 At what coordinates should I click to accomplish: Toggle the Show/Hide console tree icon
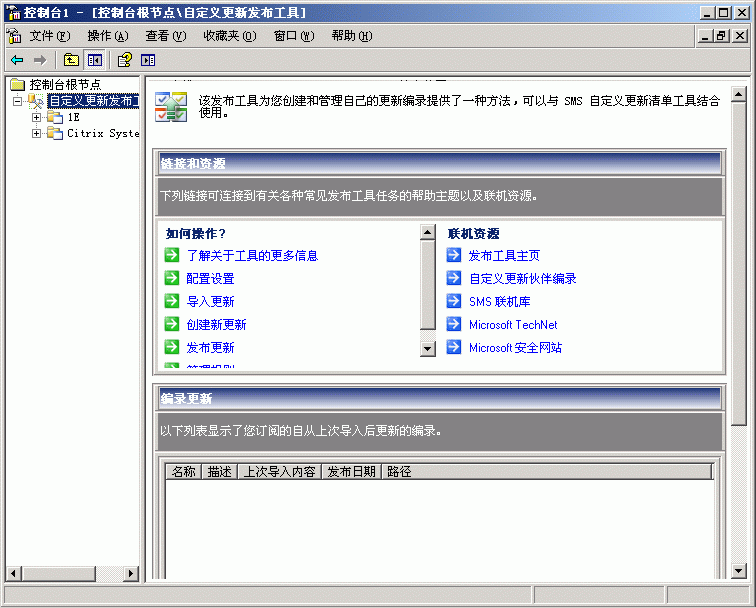(x=94, y=60)
